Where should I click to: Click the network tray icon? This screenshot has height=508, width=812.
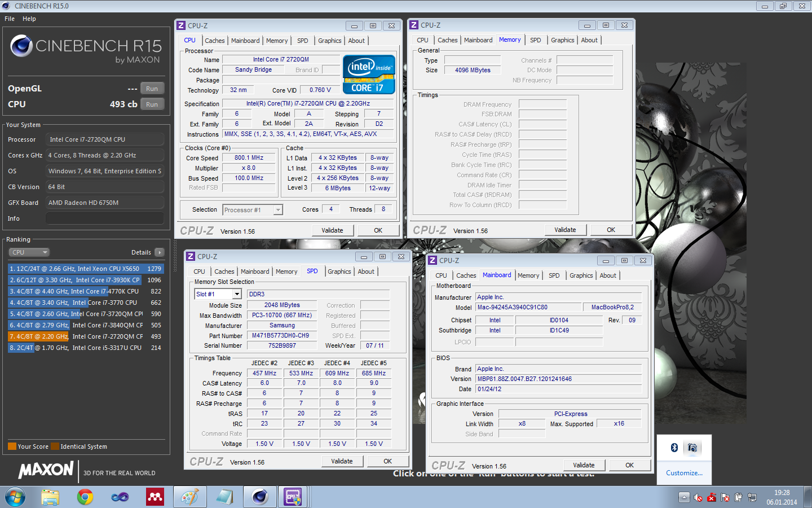tap(752, 497)
